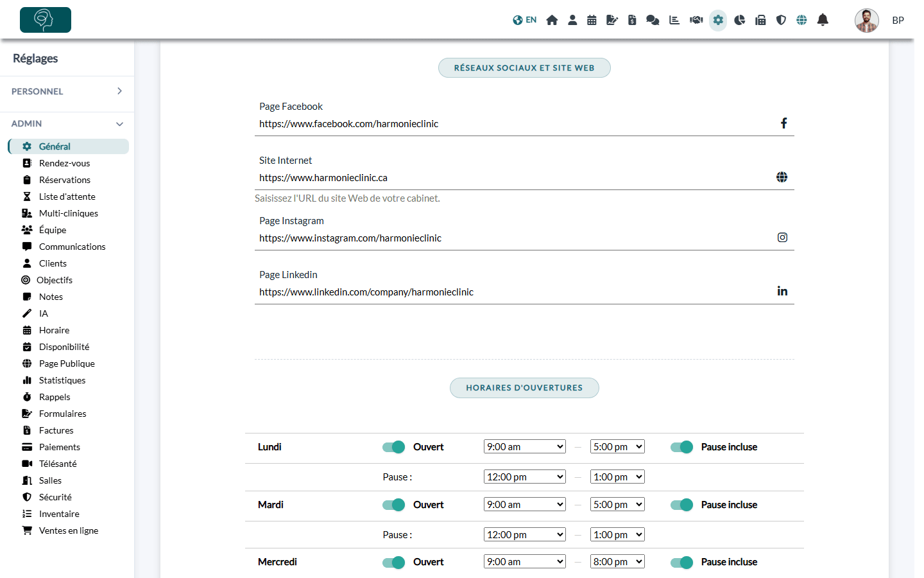Open Lundi closing time 5:00 pm dropdown
This screenshot has width=924, height=578.
617,447
